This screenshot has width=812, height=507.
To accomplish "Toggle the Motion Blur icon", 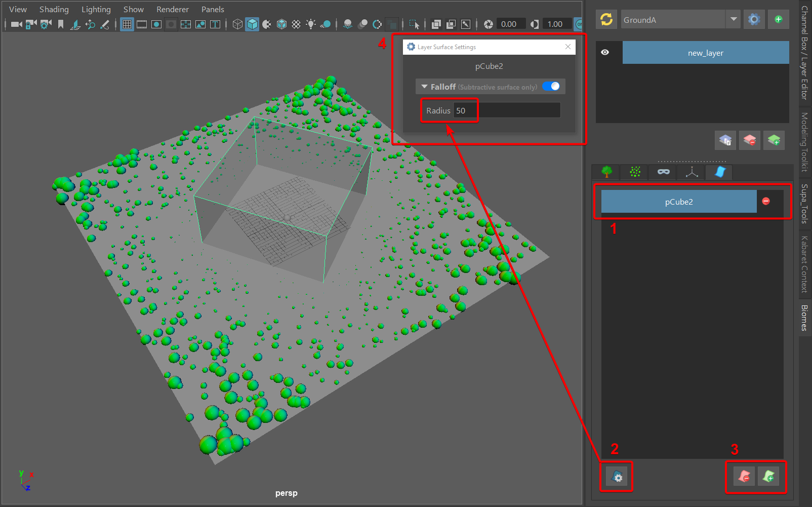I will coord(362,24).
